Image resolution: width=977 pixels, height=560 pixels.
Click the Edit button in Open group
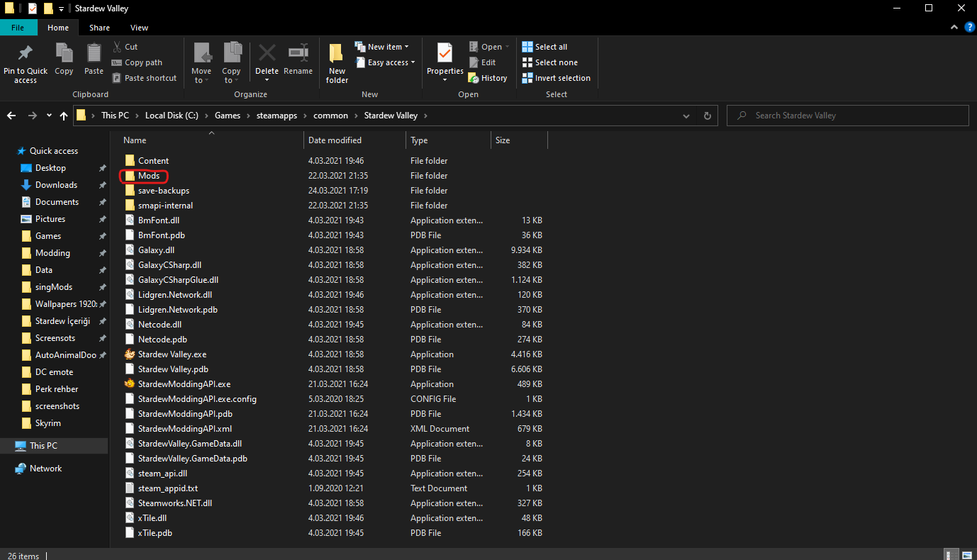click(x=482, y=62)
